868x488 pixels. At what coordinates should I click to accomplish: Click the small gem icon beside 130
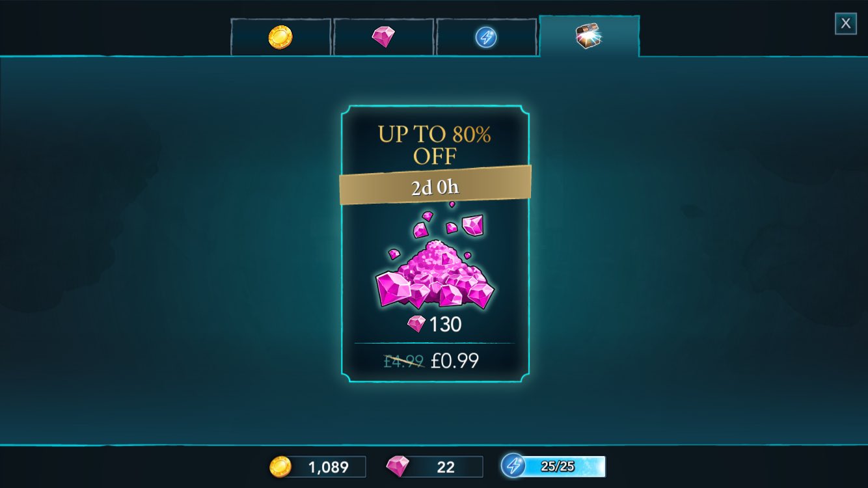point(416,323)
